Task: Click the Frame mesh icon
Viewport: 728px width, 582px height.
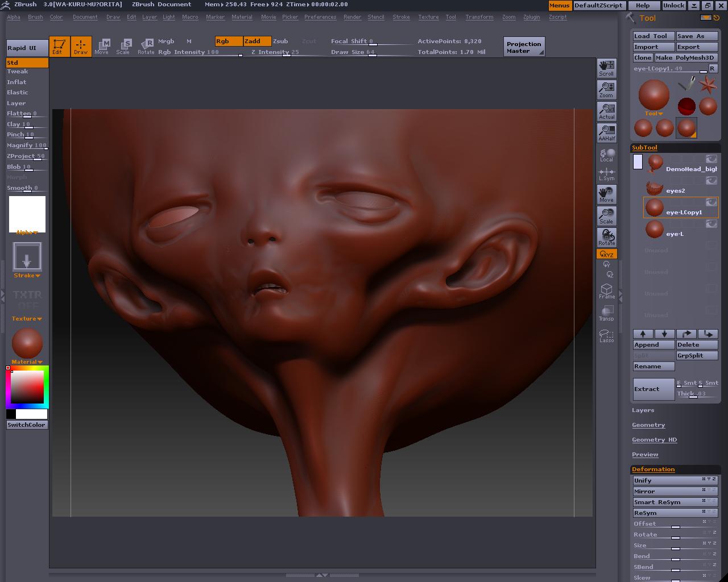Action: pyautogui.click(x=606, y=291)
